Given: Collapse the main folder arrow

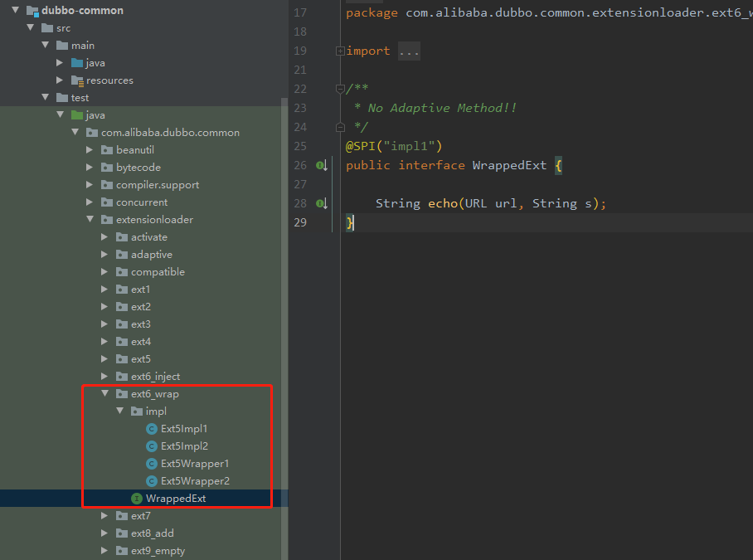Looking at the screenshot, I should pyautogui.click(x=45, y=45).
